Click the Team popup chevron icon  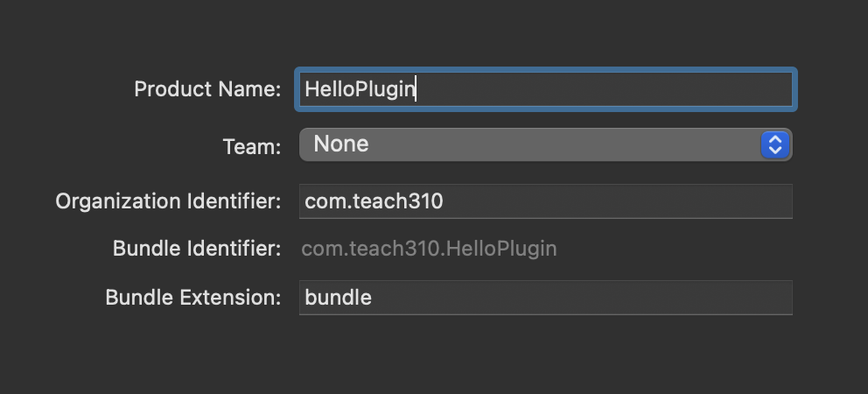tap(775, 144)
